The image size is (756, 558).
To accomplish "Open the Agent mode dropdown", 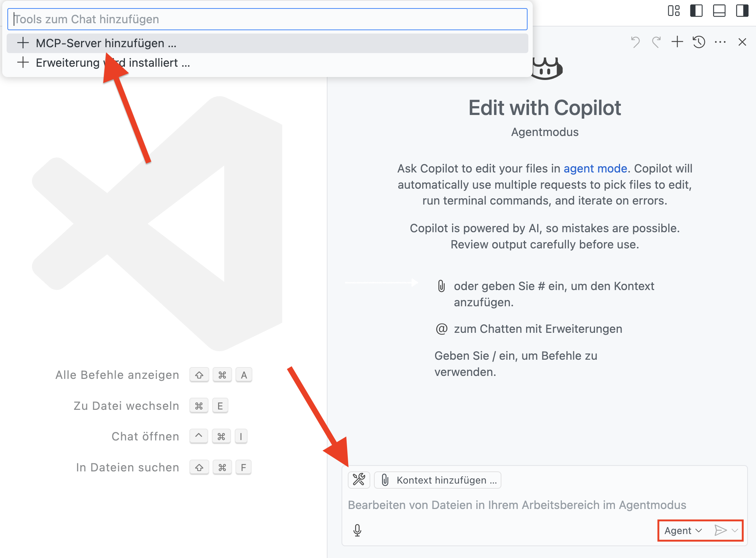I will click(683, 530).
